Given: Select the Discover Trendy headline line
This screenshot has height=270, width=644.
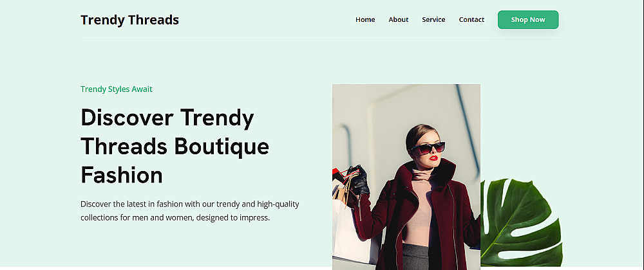Looking at the screenshot, I should click(x=167, y=118).
